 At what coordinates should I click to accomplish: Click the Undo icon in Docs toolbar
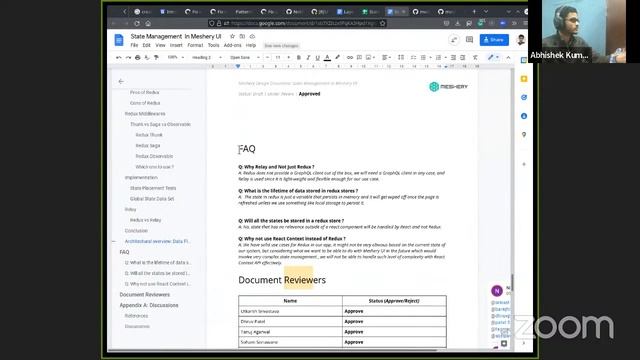point(118,58)
